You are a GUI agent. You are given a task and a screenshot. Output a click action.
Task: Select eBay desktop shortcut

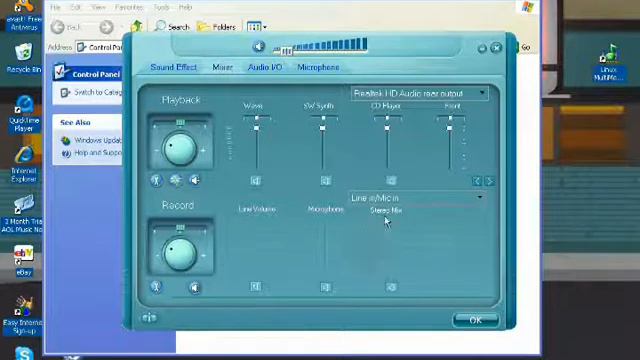[x=24, y=261]
